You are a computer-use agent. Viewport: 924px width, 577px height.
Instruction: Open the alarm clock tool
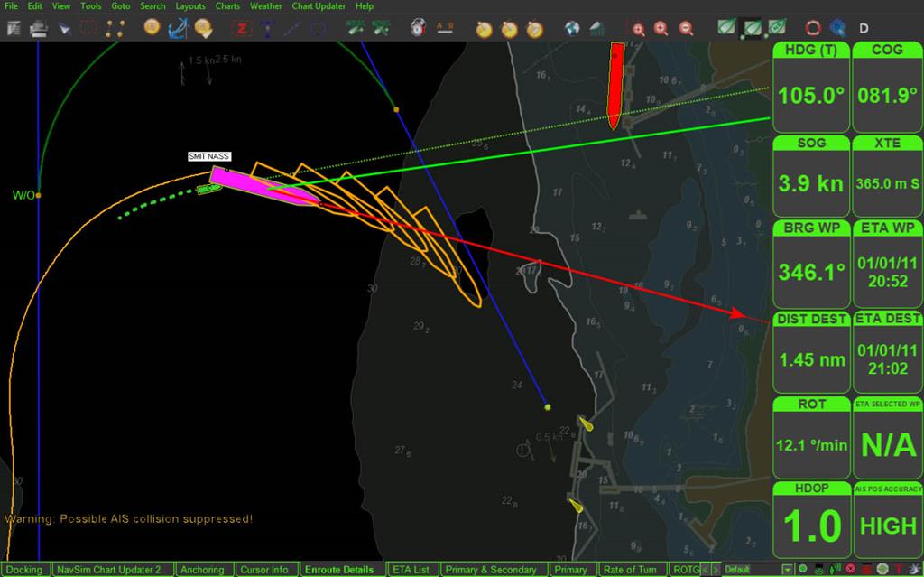click(418, 28)
